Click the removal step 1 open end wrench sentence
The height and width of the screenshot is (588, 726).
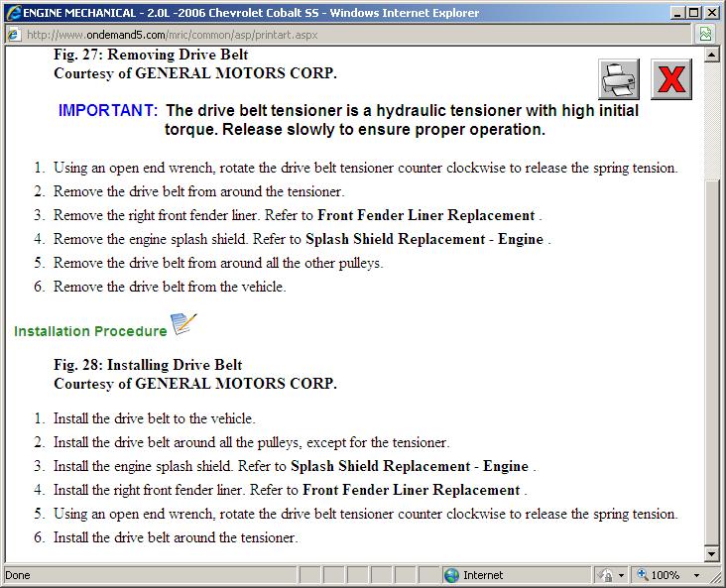coord(366,168)
